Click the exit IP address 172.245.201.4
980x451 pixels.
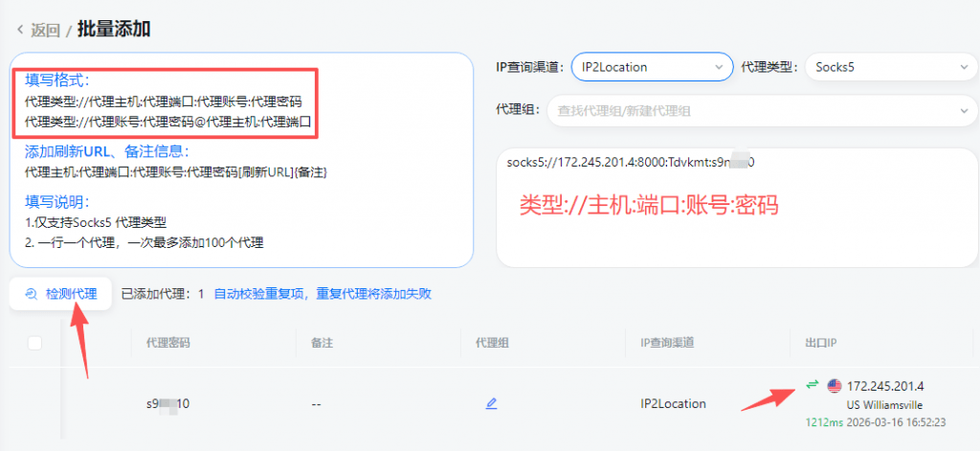(891, 385)
